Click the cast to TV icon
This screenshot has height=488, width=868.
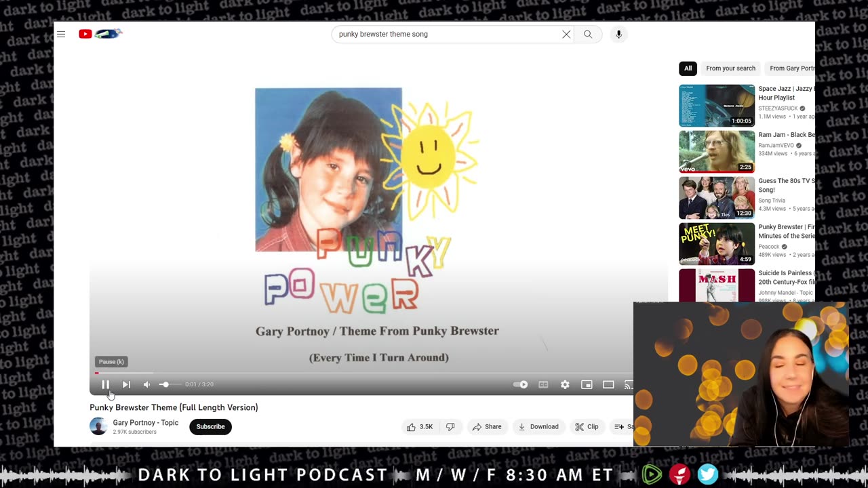tap(628, 384)
